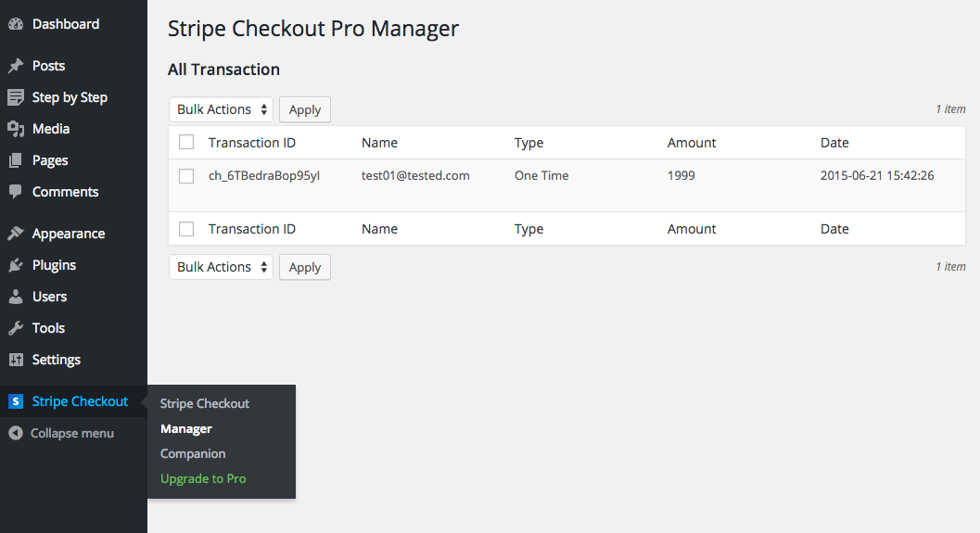The image size is (980, 533).
Task: Click the Dashboard gauge icon
Action: [x=16, y=24]
